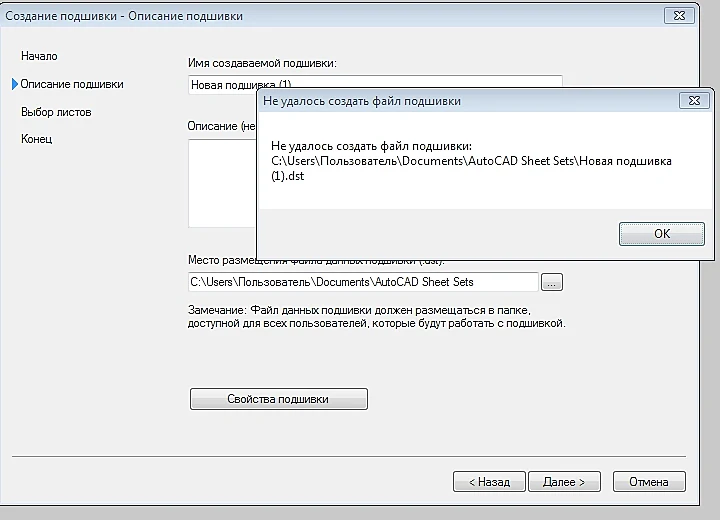Click the AutoCAD Sheet Sets path field
This screenshot has width=720, height=520.
[x=363, y=282]
